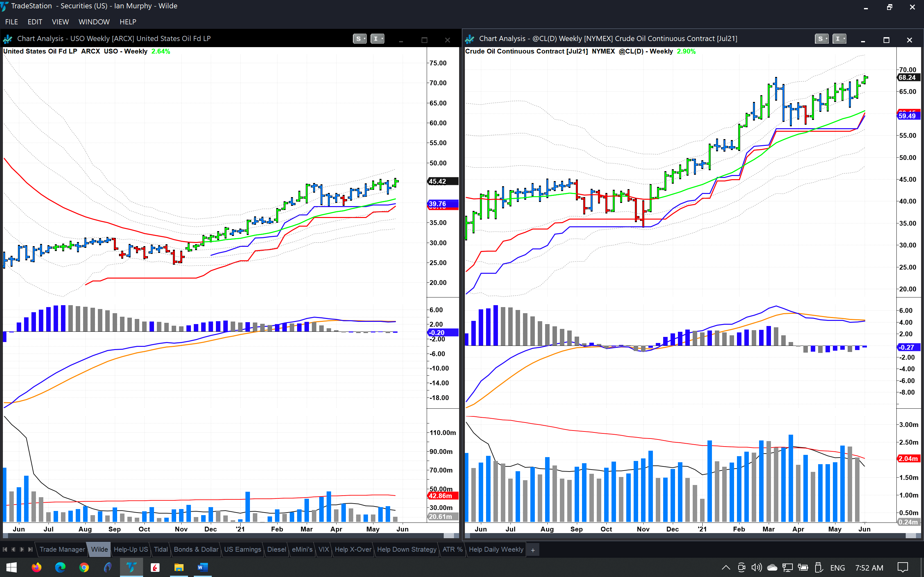Open Firefox from the Windows taskbar
This screenshot has height=577, width=924.
(x=36, y=567)
